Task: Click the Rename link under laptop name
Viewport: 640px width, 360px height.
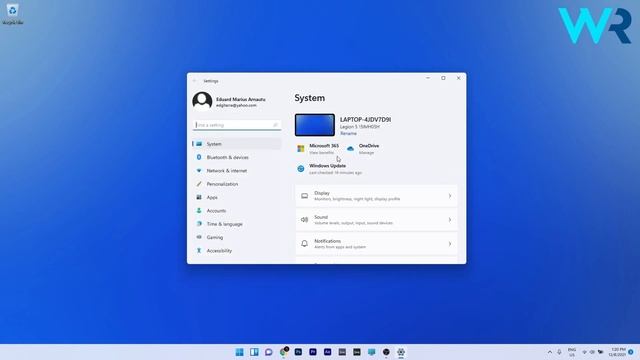Action: tap(348, 133)
